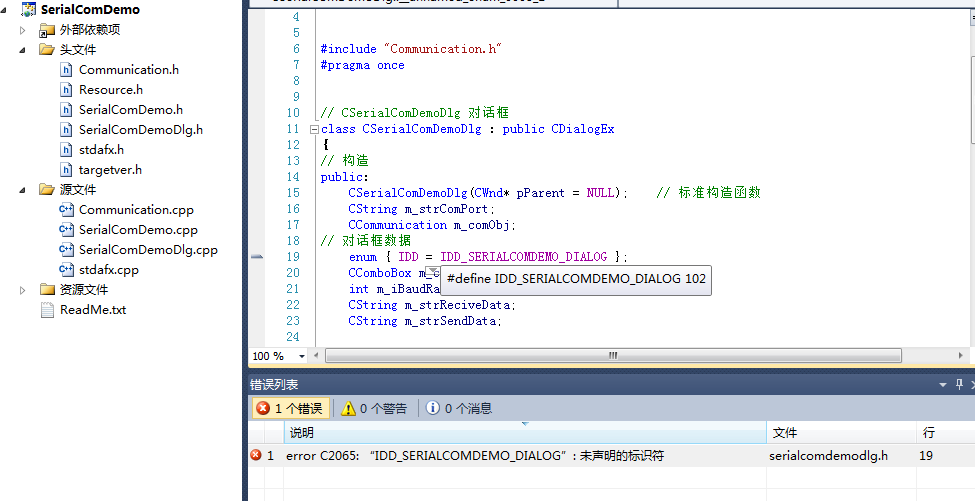Click the SerialComDemoDlg.cpp C++ file icon
Viewport: 975px width, 501px height.
pos(66,249)
